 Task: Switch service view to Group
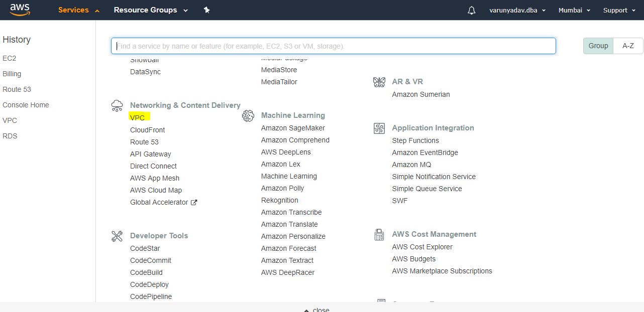598,46
